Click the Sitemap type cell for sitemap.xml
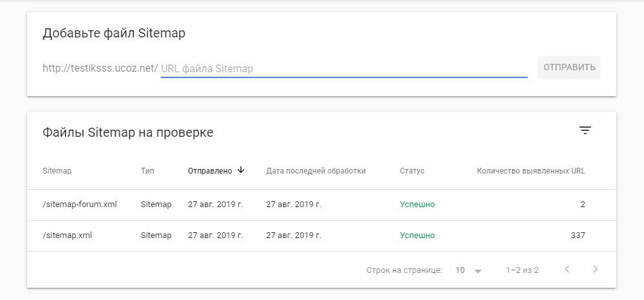 (156, 235)
